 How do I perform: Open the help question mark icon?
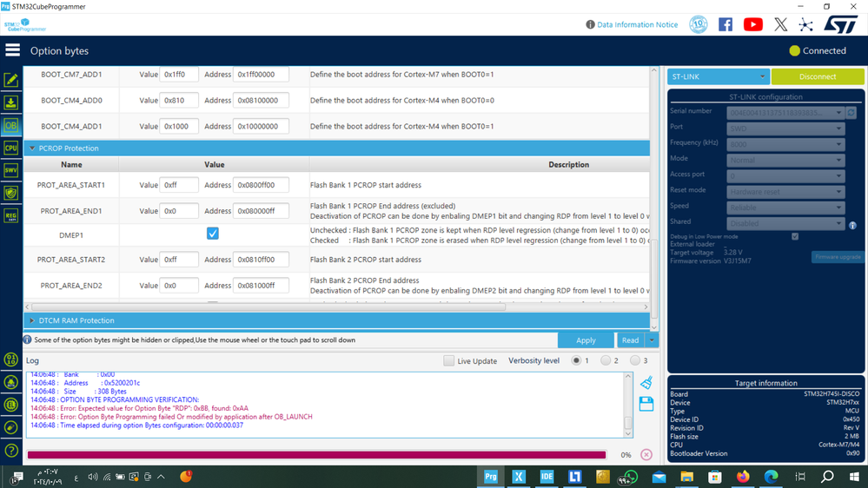point(11,451)
